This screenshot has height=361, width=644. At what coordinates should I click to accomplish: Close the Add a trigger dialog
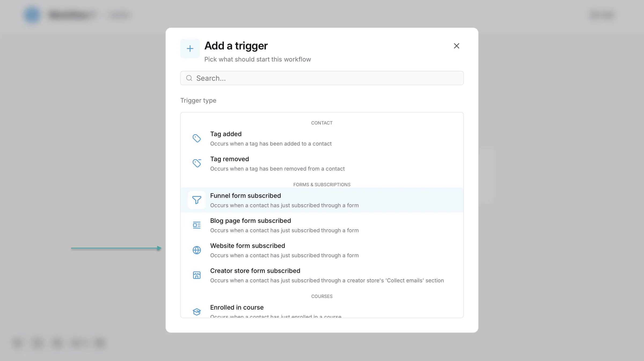456,46
